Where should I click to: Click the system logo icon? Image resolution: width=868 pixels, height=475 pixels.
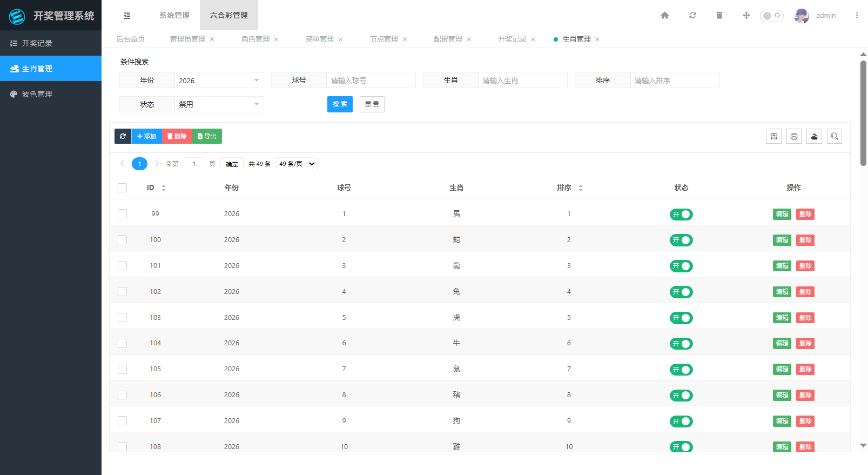[x=17, y=16]
